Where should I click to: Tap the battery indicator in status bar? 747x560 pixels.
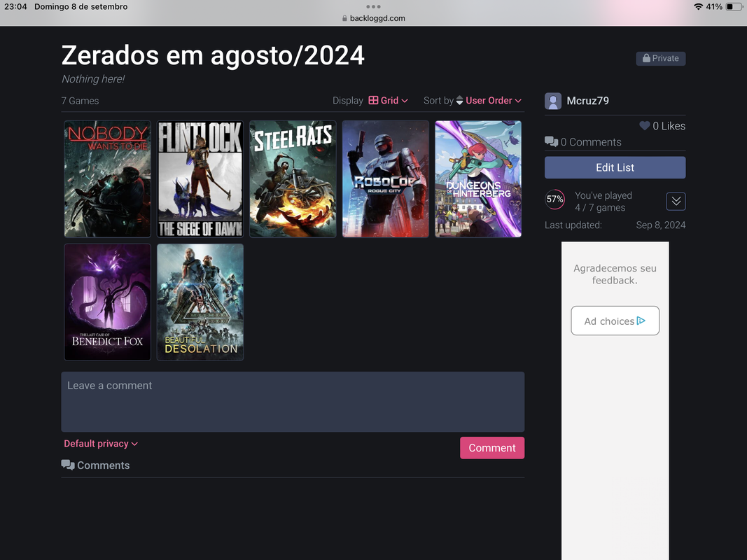tap(734, 7)
